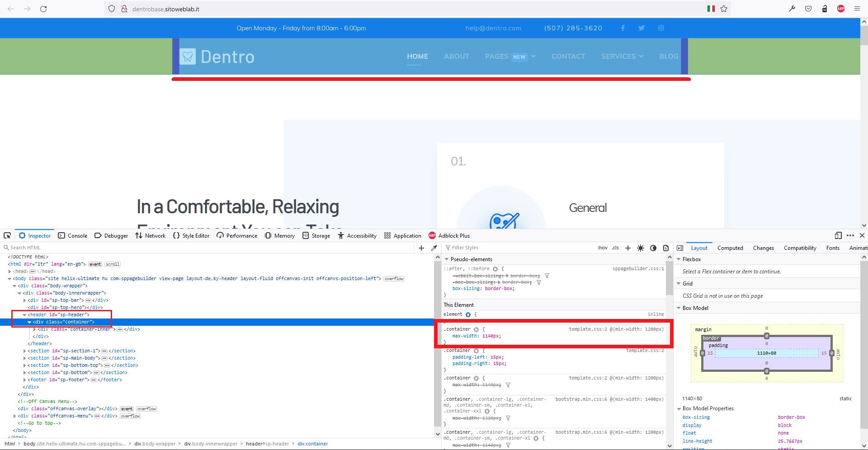This screenshot has height=450, width=868.
Task: Add a new CSS rule with plus icon
Action: pos(627,248)
